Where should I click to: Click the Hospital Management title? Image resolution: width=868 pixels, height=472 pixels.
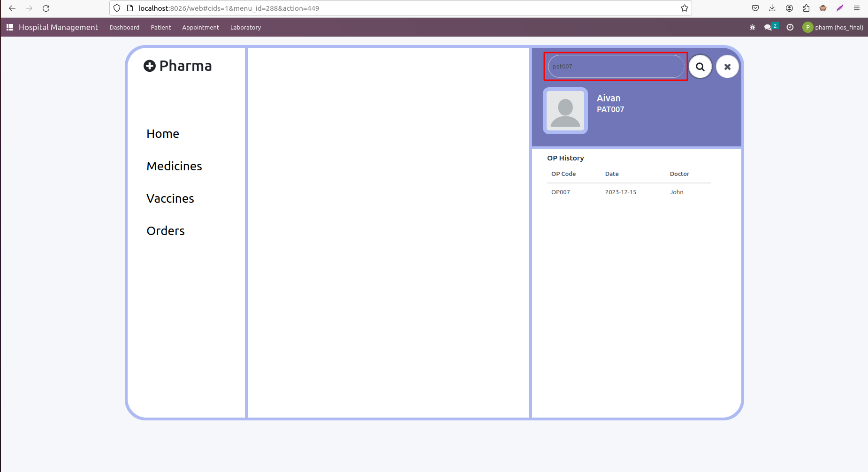pyautogui.click(x=58, y=27)
